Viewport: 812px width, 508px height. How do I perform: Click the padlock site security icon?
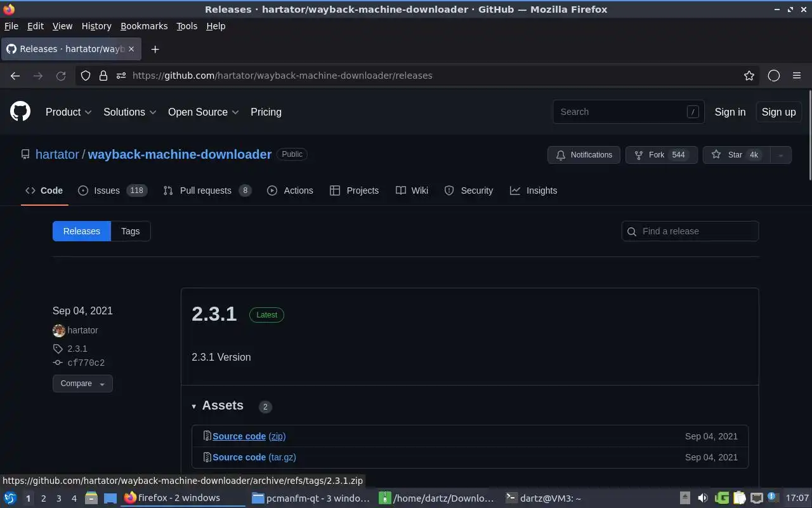point(103,76)
